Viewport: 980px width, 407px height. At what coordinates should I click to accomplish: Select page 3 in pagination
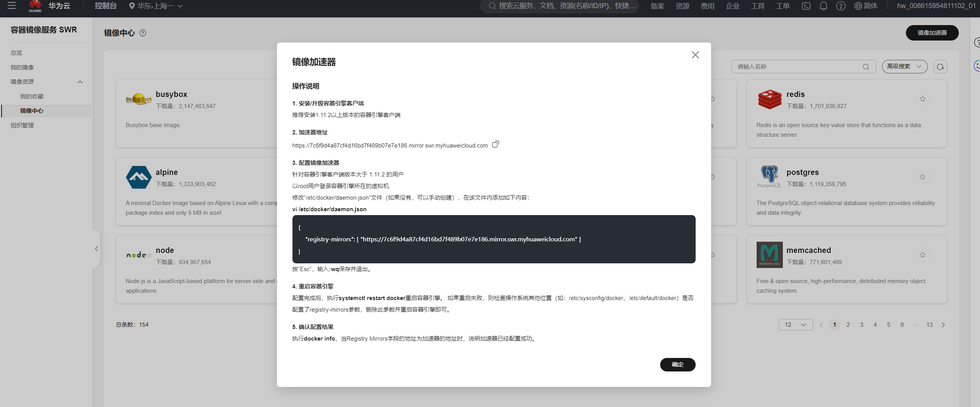tap(861, 325)
